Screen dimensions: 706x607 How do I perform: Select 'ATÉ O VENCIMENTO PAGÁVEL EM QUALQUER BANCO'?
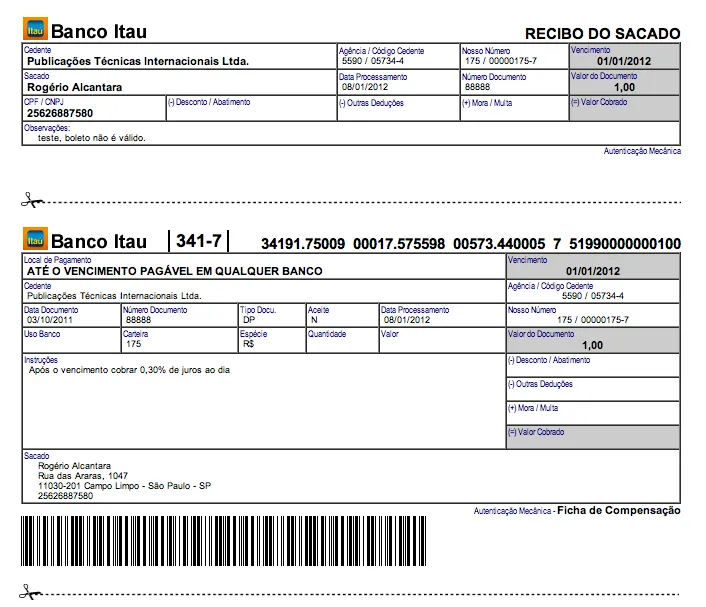pos(175,271)
